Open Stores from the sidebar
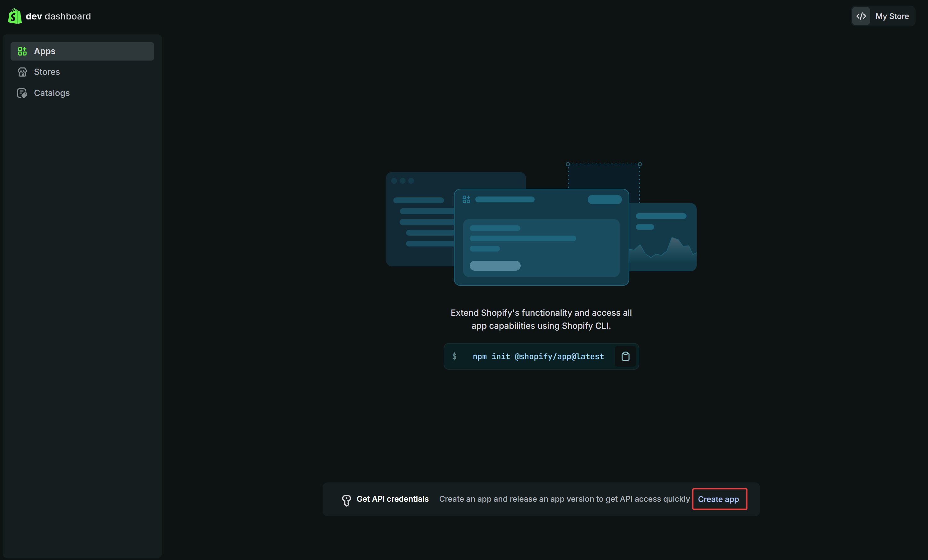The width and height of the screenshot is (928, 560). pos(82,72)
